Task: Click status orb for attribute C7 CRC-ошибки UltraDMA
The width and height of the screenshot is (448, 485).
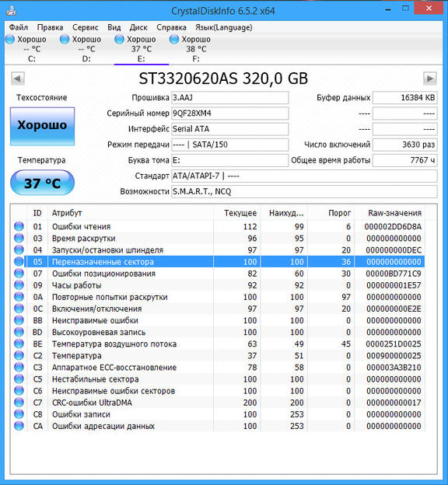Action: (19, 403)
